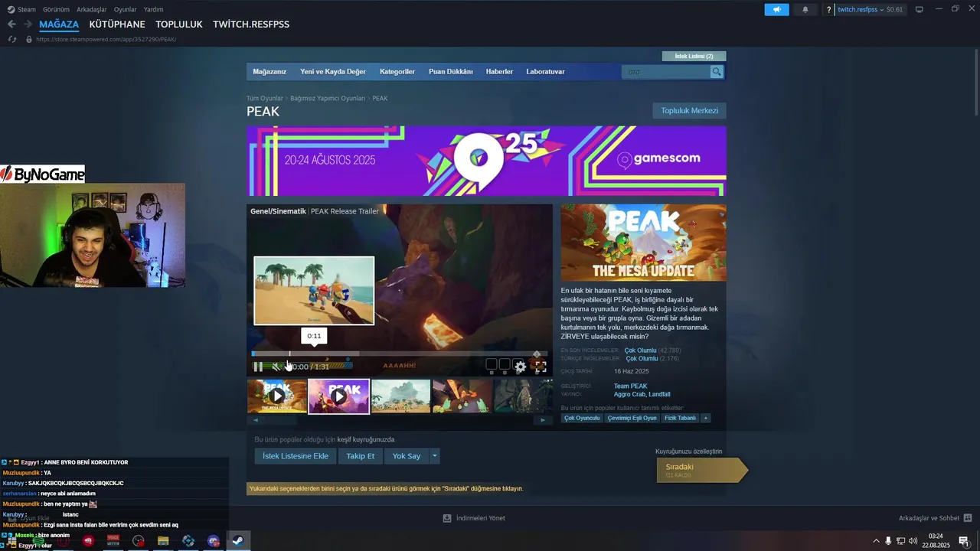980x551 pixels.
Task: Open the Kategoriler menu
Action: coord(397,71)
